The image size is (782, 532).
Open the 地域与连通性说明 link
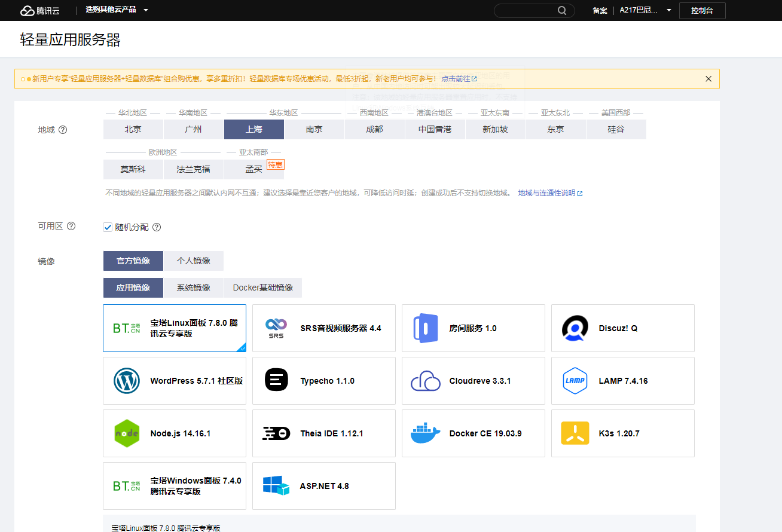546,193
